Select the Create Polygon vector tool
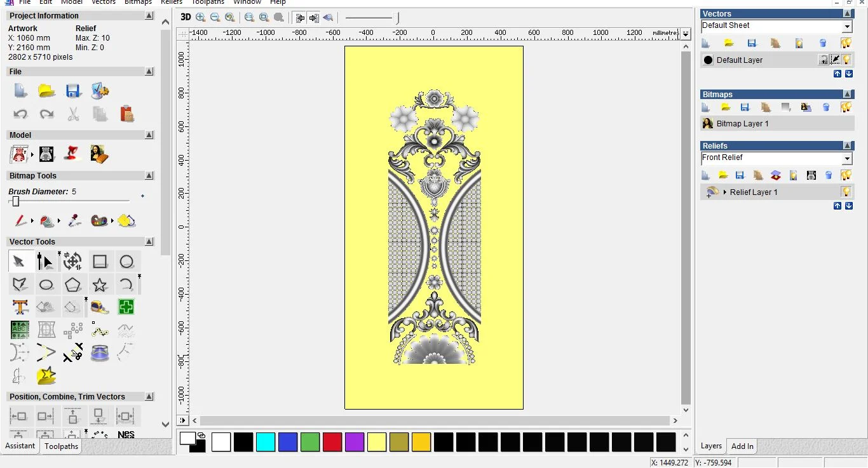 point(73,284)
